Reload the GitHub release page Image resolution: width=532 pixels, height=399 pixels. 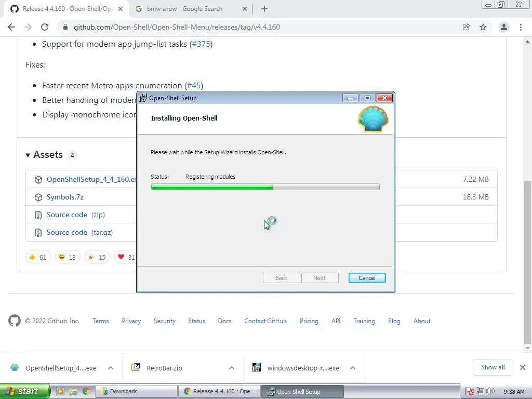pyautogui.click(x=45, y=27)
